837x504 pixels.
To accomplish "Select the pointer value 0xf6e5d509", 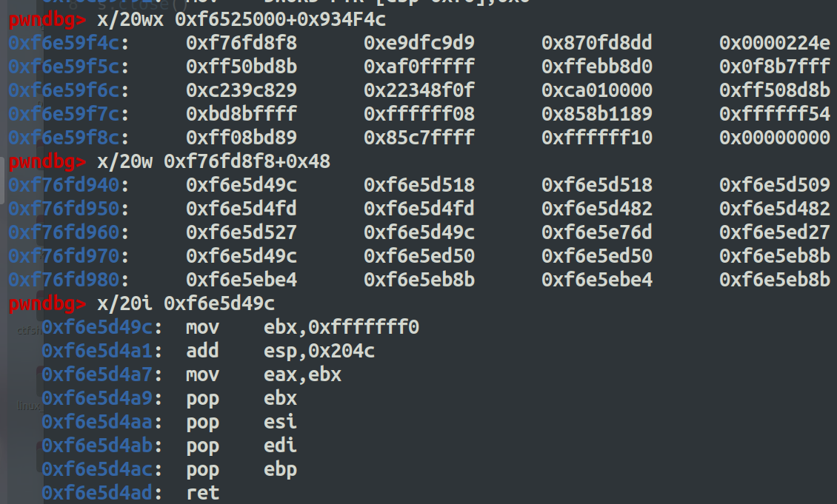I will click(x=774, y=185).
